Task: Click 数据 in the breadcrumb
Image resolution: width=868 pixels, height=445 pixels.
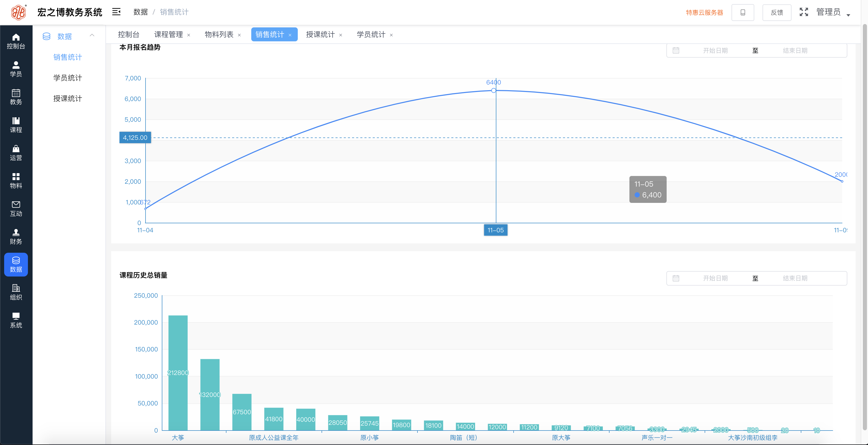Action: [141, 12]
